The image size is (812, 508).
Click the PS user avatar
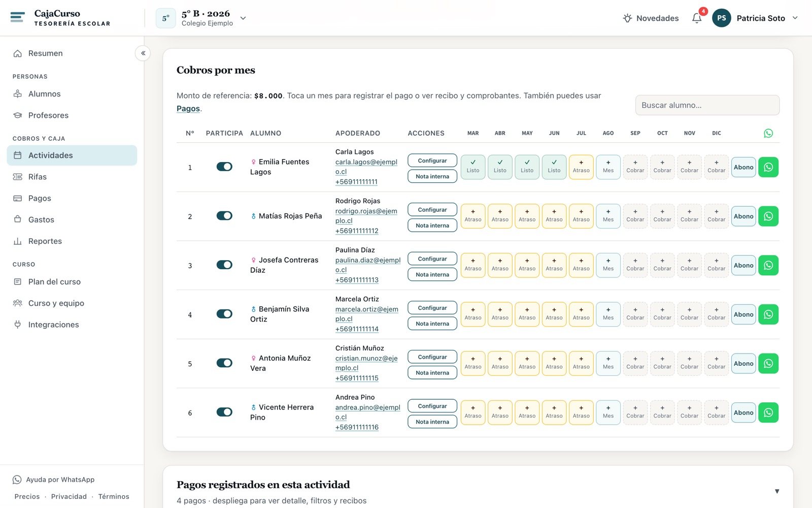[721, 18]
